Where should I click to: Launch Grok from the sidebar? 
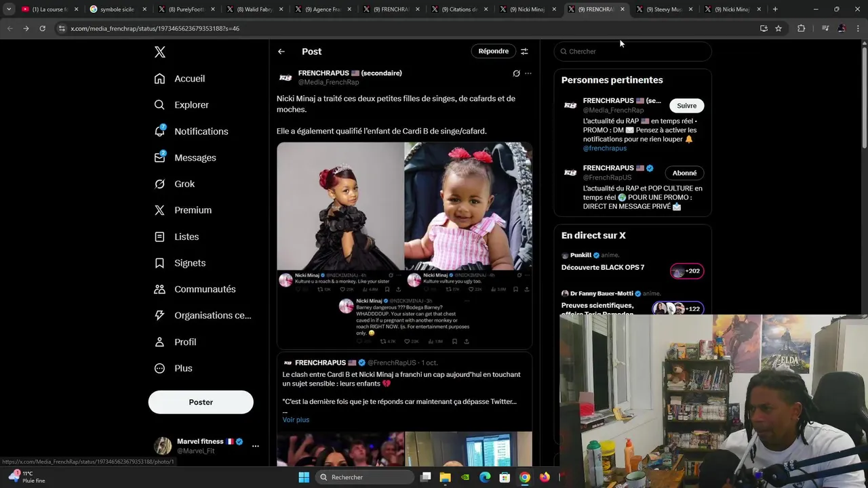(174, 184)
